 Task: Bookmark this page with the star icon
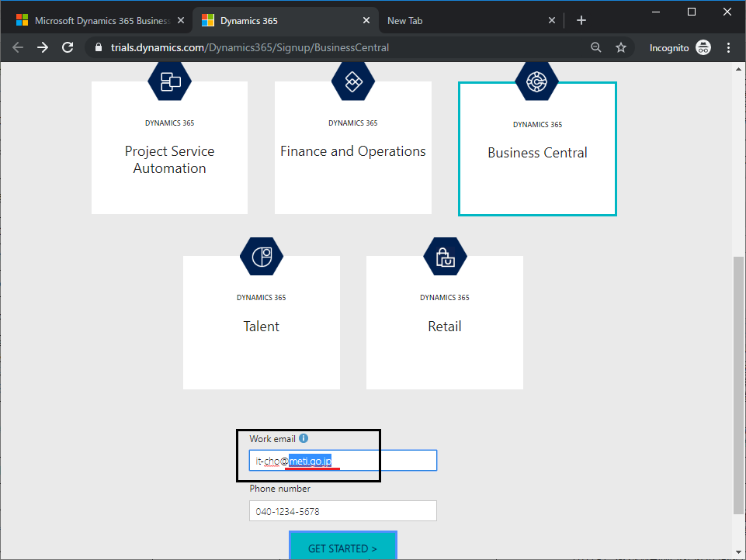click(621, 47)
